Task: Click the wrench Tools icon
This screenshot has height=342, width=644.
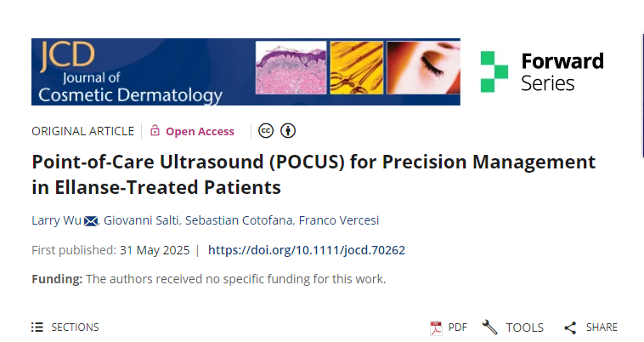Action: (489, 328)
